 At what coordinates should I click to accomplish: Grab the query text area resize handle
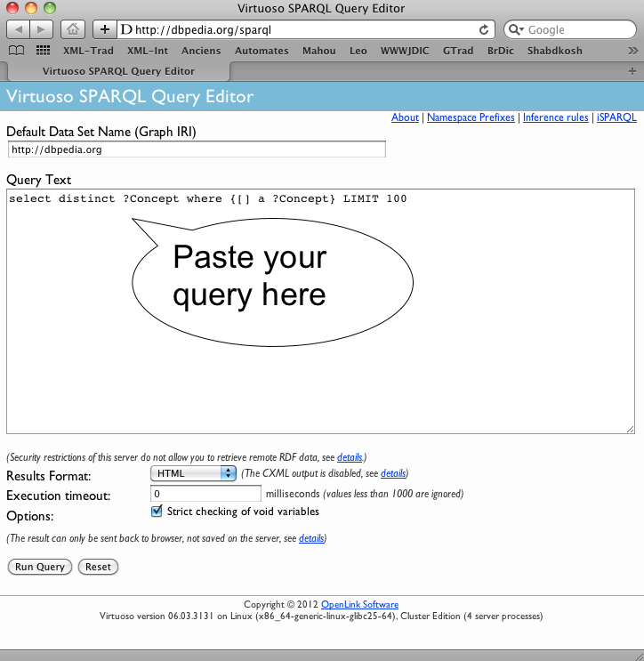630,429
